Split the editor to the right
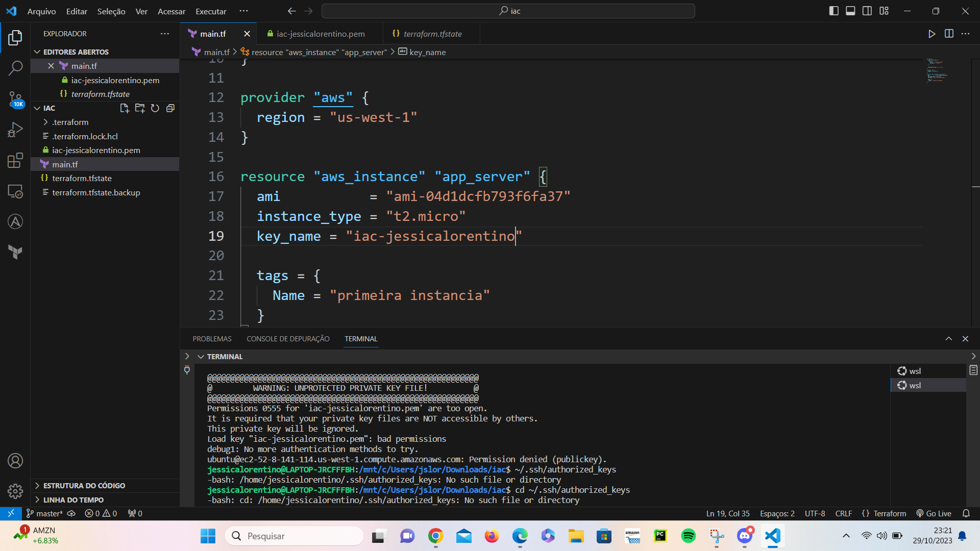The width and height of the screenshot is (980, 551). (949, 34)
